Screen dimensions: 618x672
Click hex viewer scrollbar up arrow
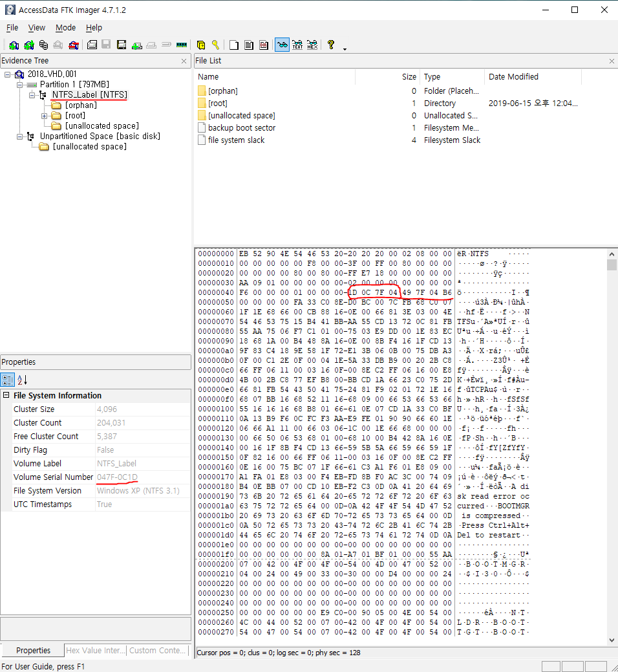click(x=612, y=254)
